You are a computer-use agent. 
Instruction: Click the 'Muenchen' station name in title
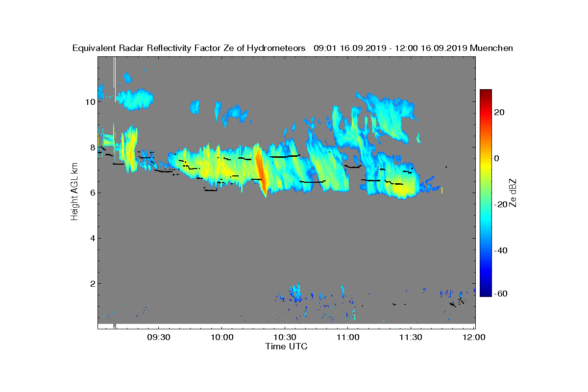coord(491,48)
